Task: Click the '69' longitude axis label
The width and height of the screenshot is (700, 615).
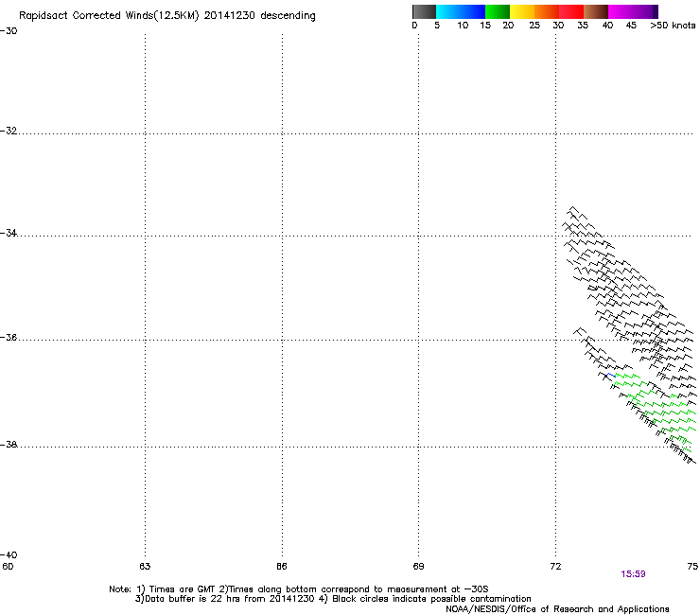Action: click(418, 567)
